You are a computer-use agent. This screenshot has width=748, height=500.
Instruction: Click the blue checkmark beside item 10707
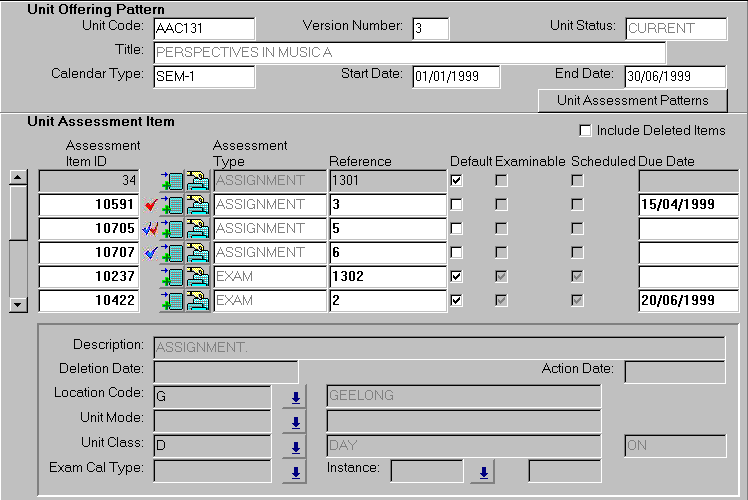(151, 253)
